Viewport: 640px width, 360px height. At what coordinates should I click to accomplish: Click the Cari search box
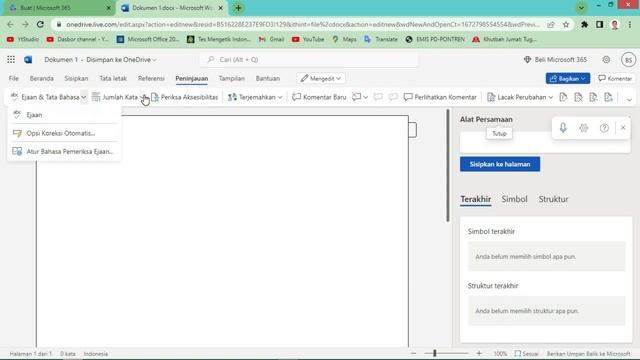[x=309, y=60]
